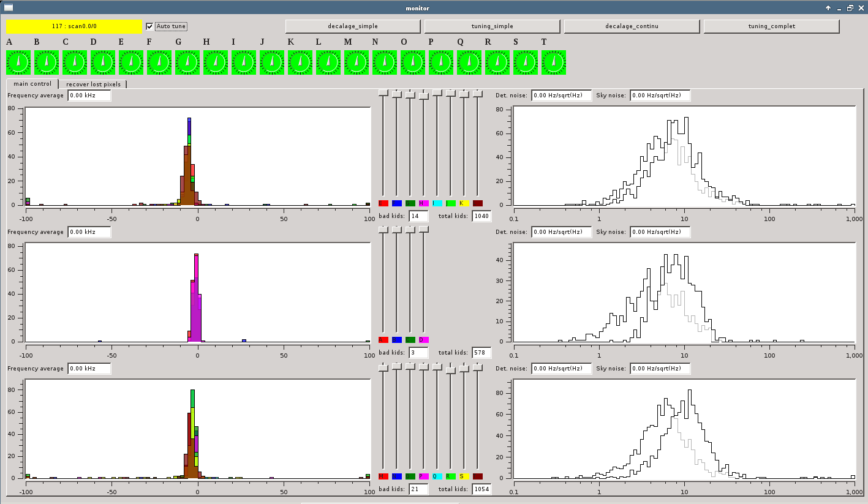Click the red E color swatch

pyautogui.click(x=383, y=203)
